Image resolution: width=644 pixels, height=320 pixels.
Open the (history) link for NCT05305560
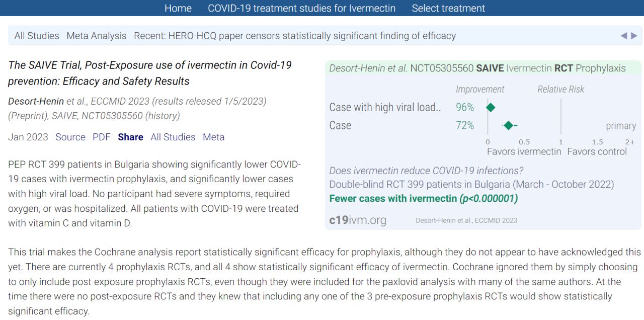(163, 116)
